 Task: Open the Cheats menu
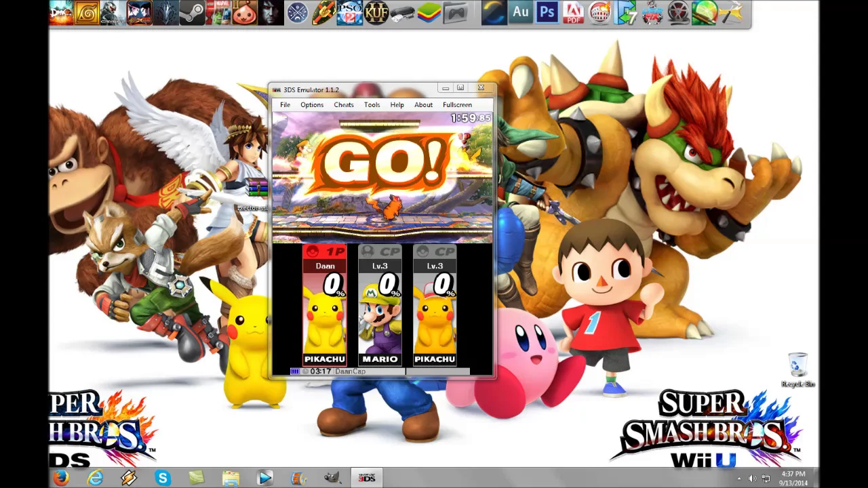coord(344,105)
